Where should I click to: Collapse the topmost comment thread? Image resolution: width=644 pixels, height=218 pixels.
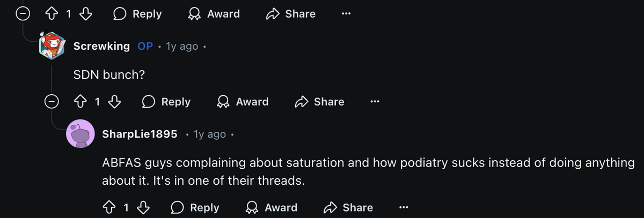tap(23, 14)
